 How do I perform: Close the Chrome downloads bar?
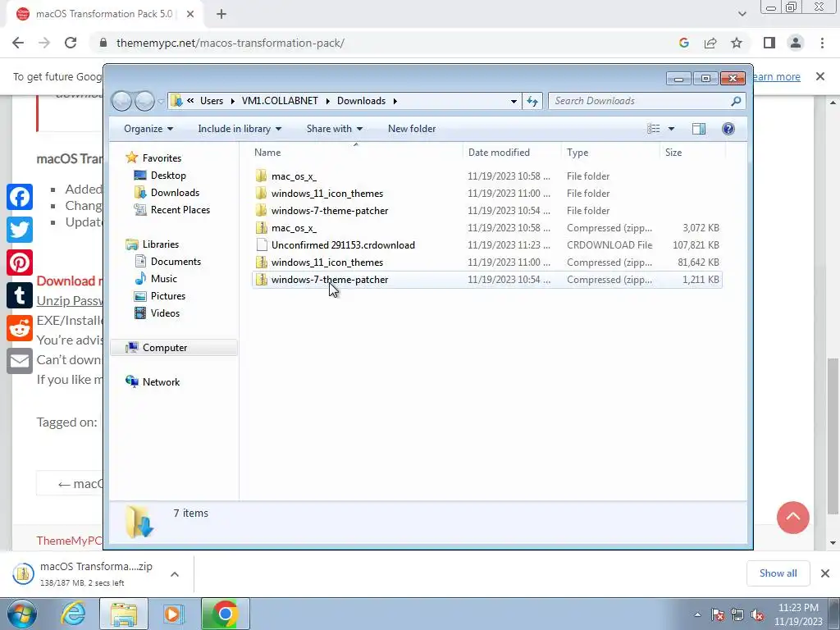coord(825,573)
